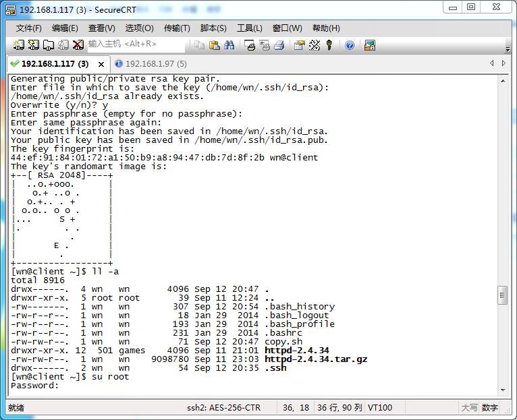This screenshot has height=420, width=517.
Task: Open the 帮助(H) menu
Action: click(x=326, y=28)
